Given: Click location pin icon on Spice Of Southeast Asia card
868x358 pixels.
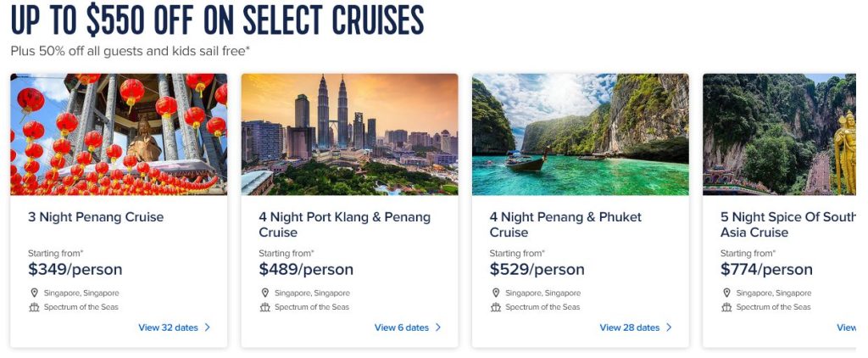Looking at the screenshot, I should 726,293.
